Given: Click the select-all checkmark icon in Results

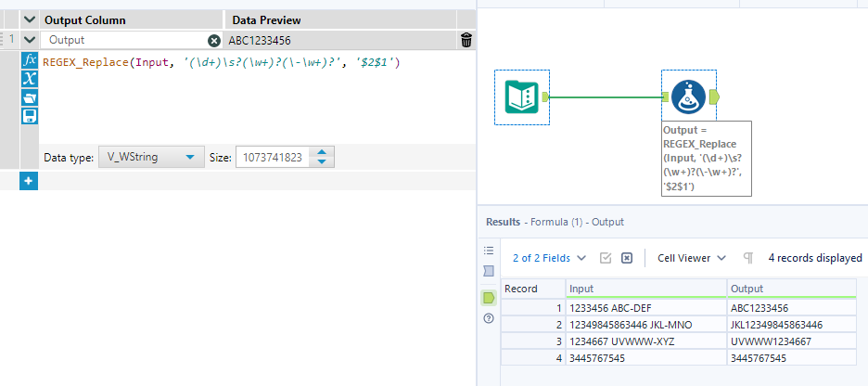Looking at the screenshot, I should click(x=606, y=258).
